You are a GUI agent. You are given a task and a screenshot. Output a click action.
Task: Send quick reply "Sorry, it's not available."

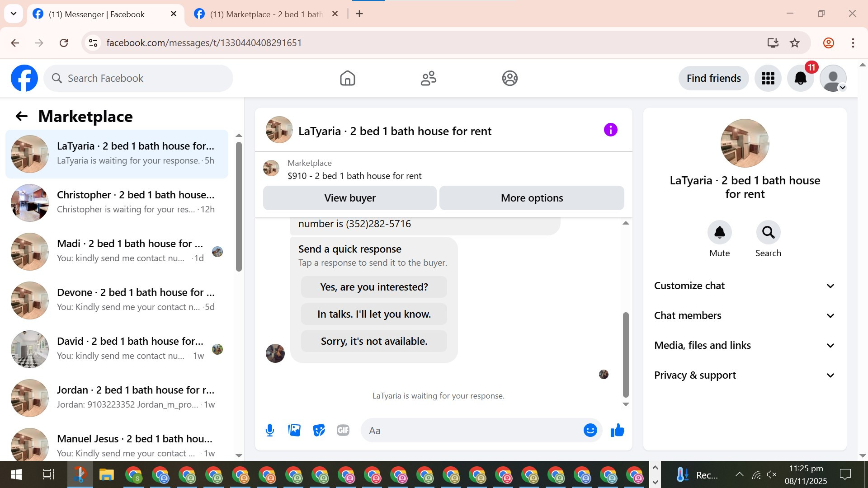point(374,341)
